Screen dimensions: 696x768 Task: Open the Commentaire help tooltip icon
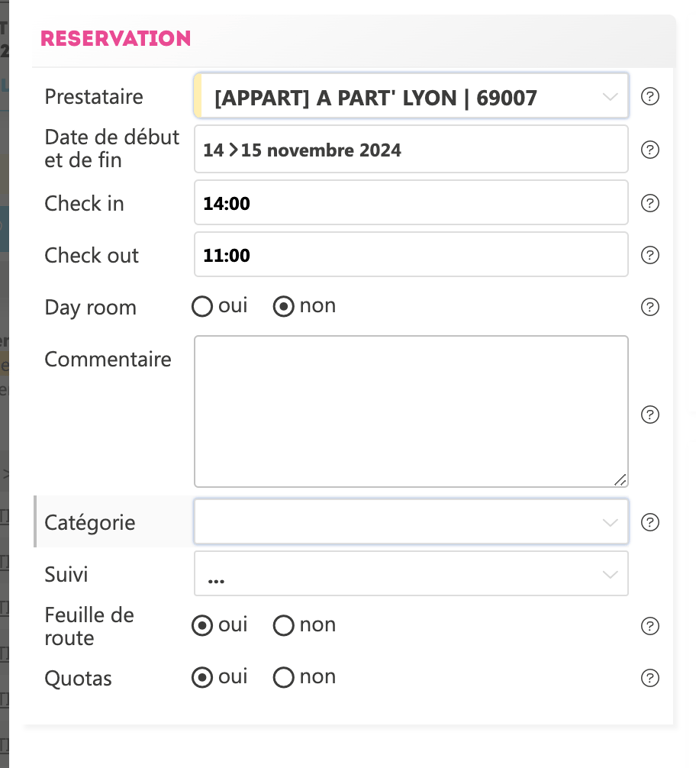click(x=650, y=414)
